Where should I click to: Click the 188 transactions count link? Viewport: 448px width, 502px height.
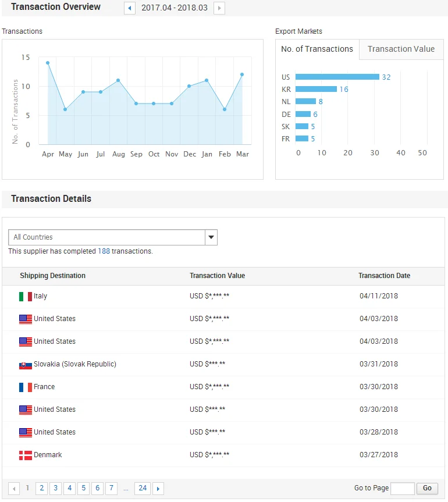click(104, 251)
